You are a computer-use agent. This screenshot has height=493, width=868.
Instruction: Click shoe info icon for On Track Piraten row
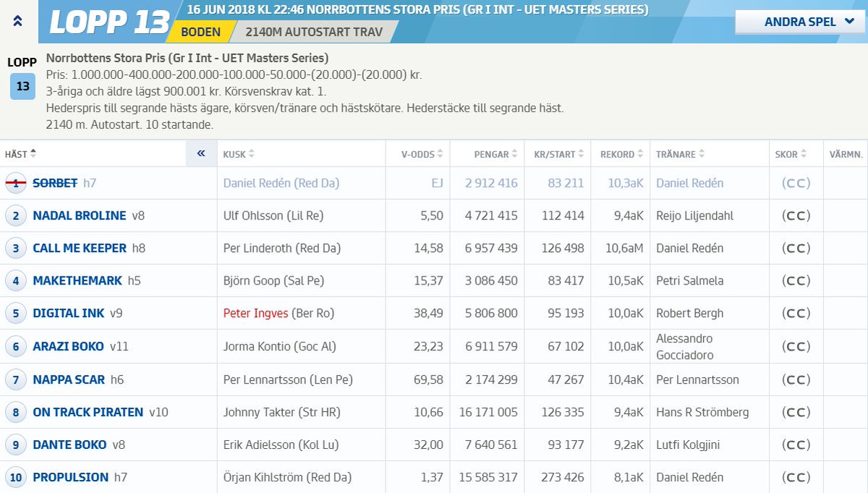(x=796, y=413)
